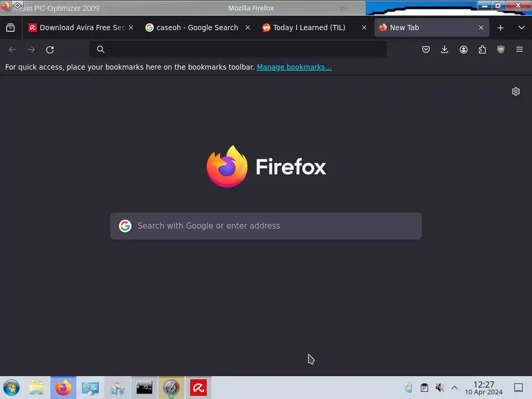The height and width of the screenshot is (399, 532).
Task: Reload the current page
Action: pyautogui.click(x=50, y=49)
